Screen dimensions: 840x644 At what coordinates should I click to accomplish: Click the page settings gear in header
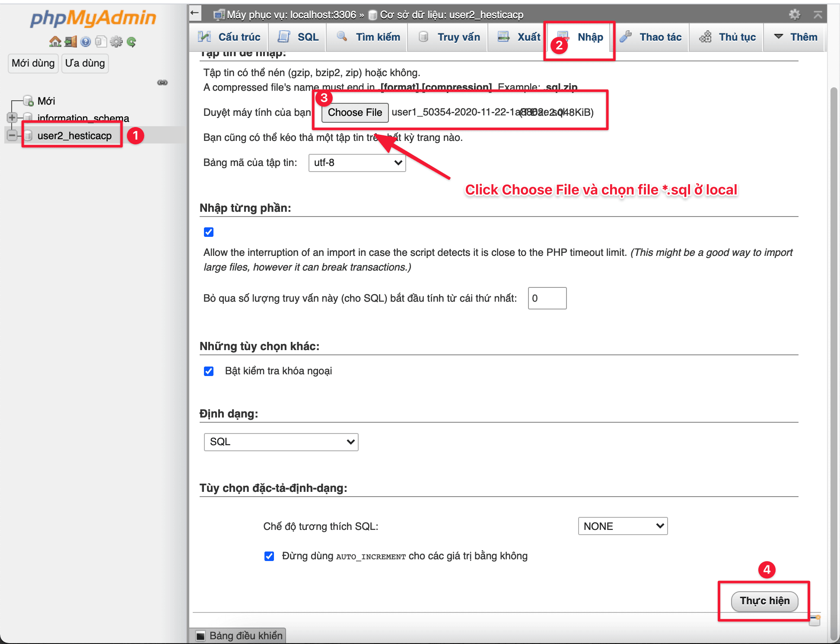794,15
